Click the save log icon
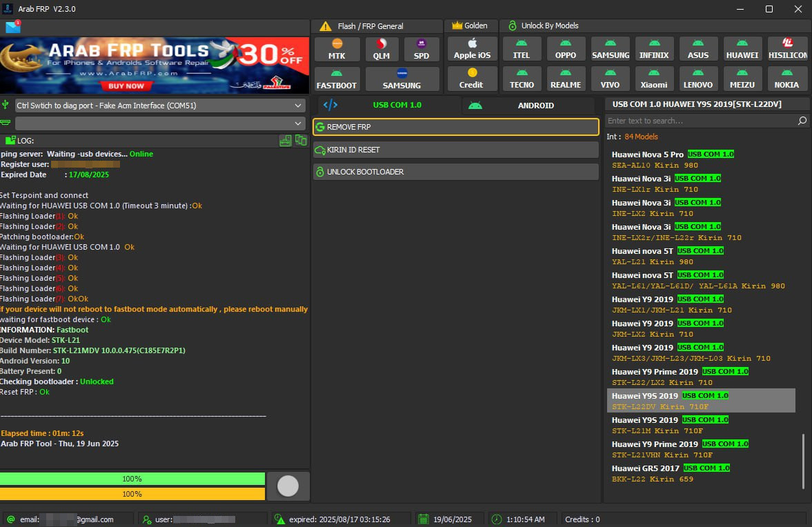The image size is (812, 527). pyautogui.click(x=286, y=140)
